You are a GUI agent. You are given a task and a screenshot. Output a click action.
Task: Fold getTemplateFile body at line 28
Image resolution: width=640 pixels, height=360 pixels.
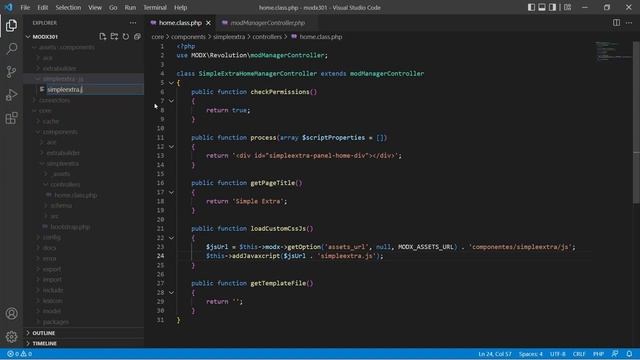tap(171, 293)
